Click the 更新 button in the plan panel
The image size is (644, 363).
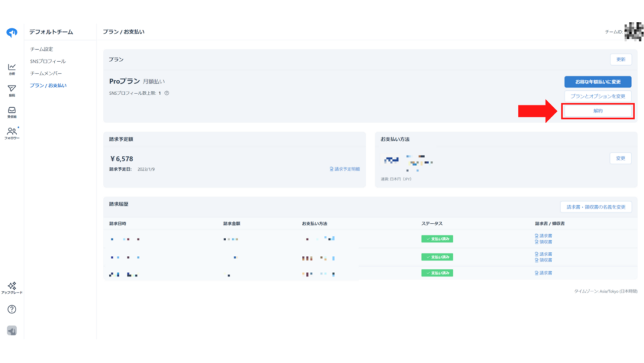click(x=621, y=59)
